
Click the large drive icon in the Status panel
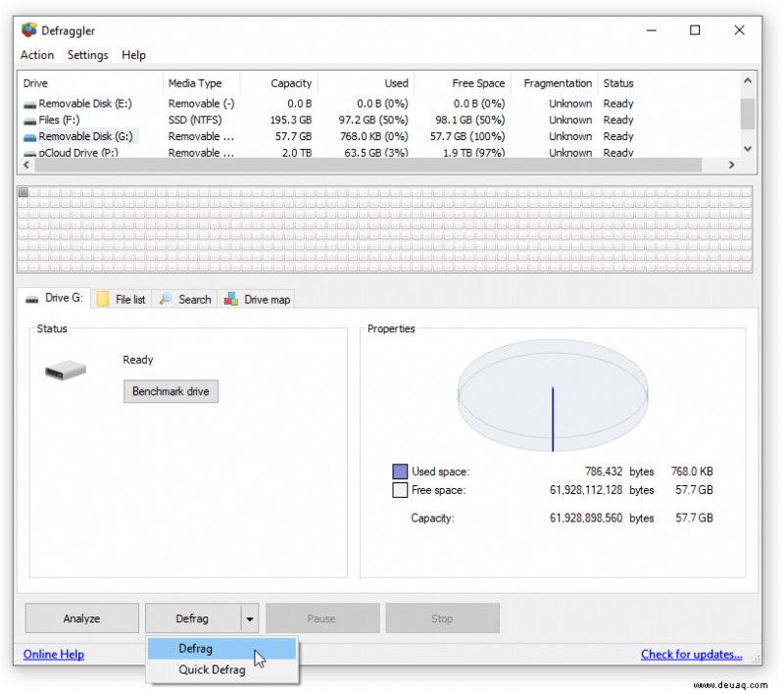66,370
